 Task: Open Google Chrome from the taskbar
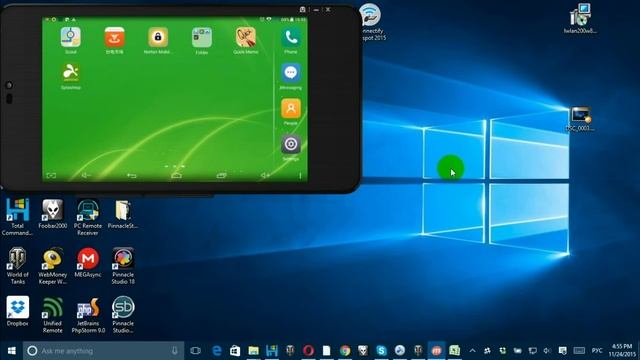(345, 351)
